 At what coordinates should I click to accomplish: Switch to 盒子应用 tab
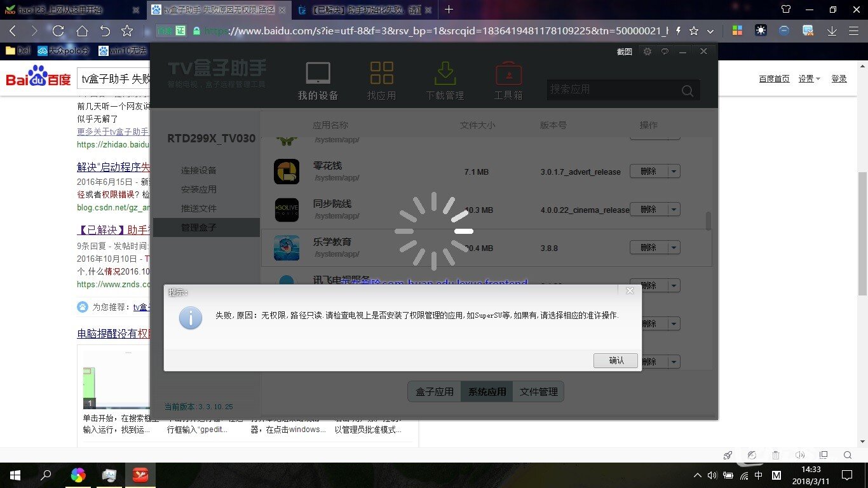(x=435, y=391)
